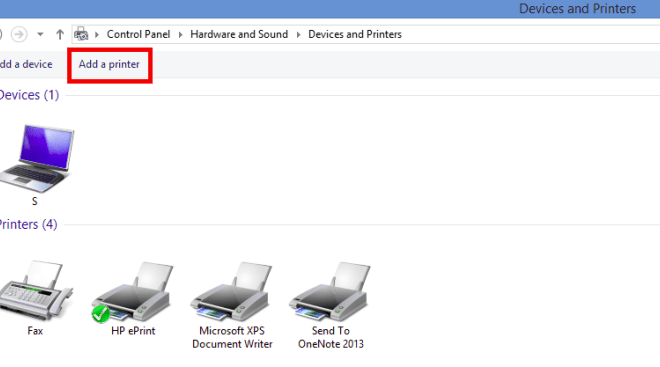Click the Microsoft XPS Document Writer label
The image size is (660, 367).
[x=232, y=337]
